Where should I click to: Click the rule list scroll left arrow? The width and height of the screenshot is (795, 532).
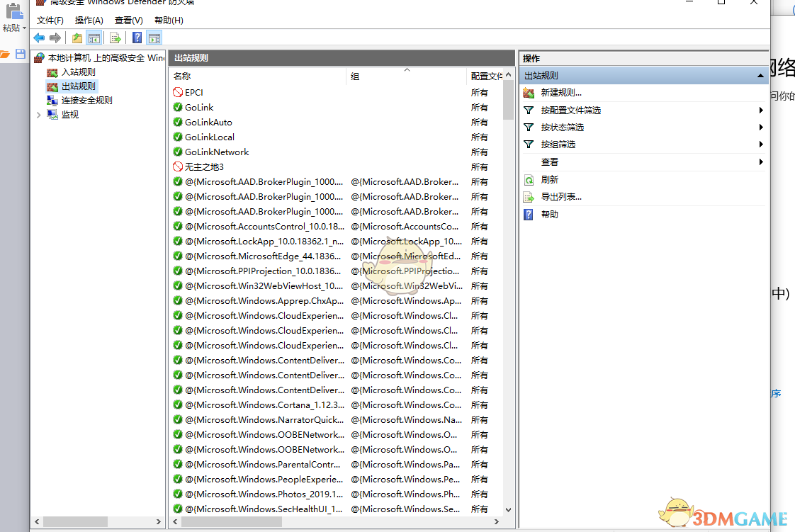pyautogui.click(x=176, y=521)
